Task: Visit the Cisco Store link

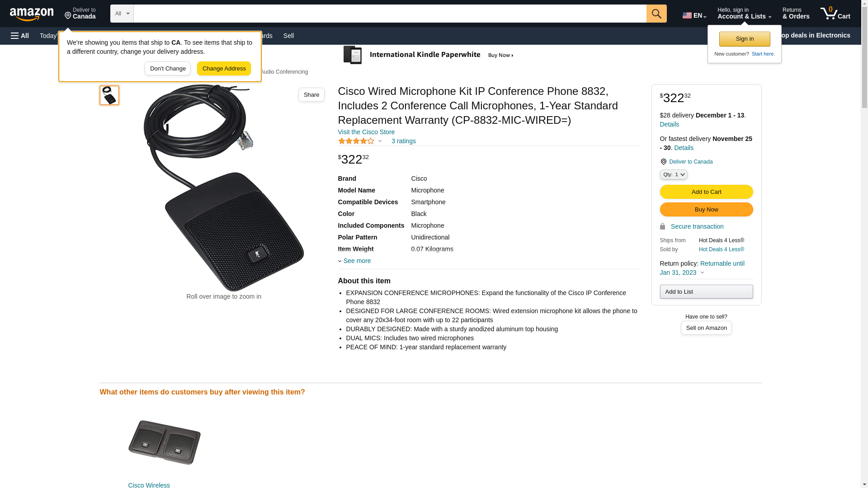Action: point(366,132)
